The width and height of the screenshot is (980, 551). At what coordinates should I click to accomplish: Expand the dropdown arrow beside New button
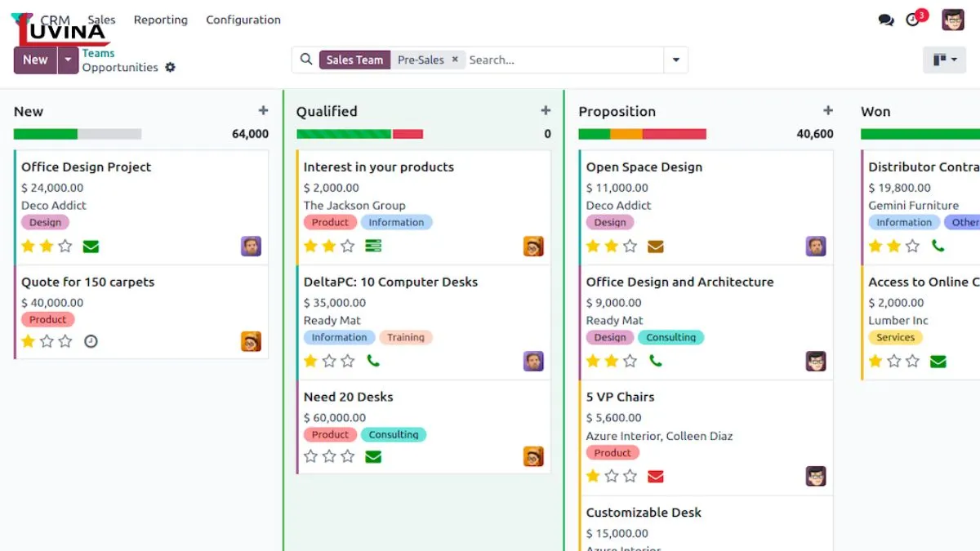[68, 60]
